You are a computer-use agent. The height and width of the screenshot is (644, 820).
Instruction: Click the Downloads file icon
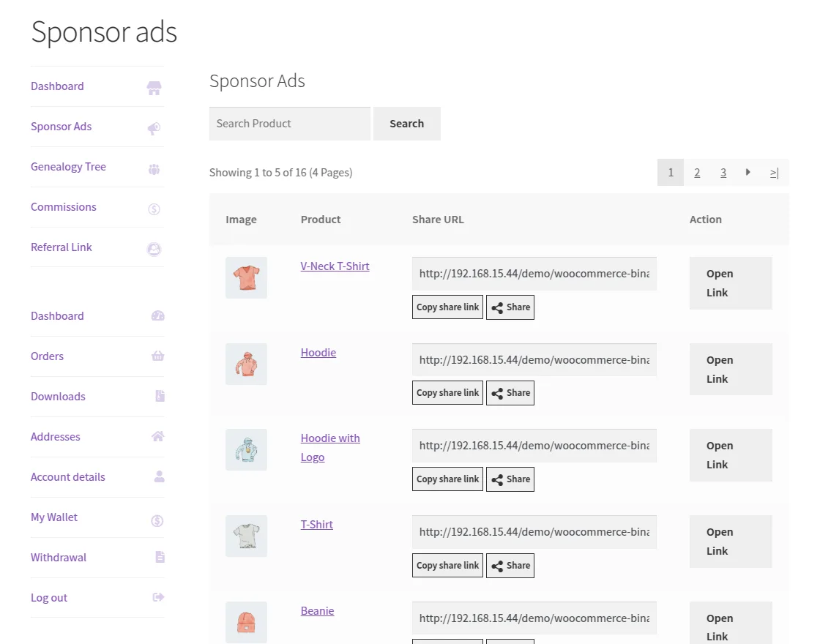pyautogui.click(x=158, y=397)
